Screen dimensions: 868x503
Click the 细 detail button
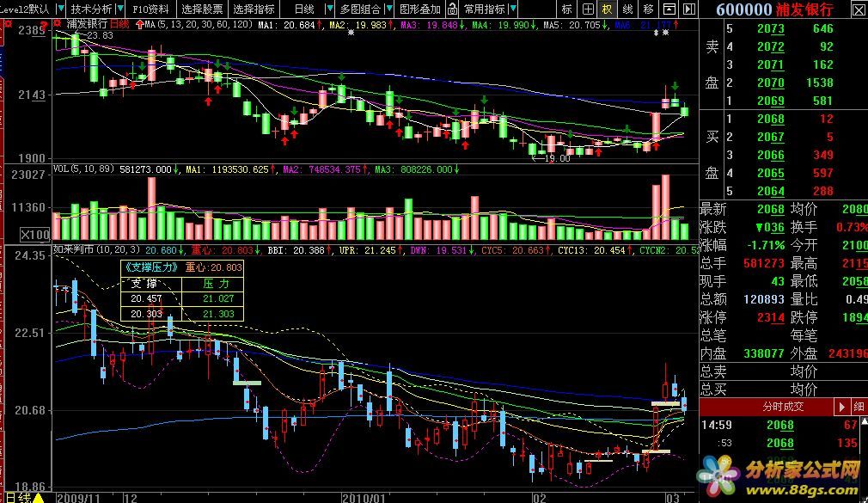859,408
